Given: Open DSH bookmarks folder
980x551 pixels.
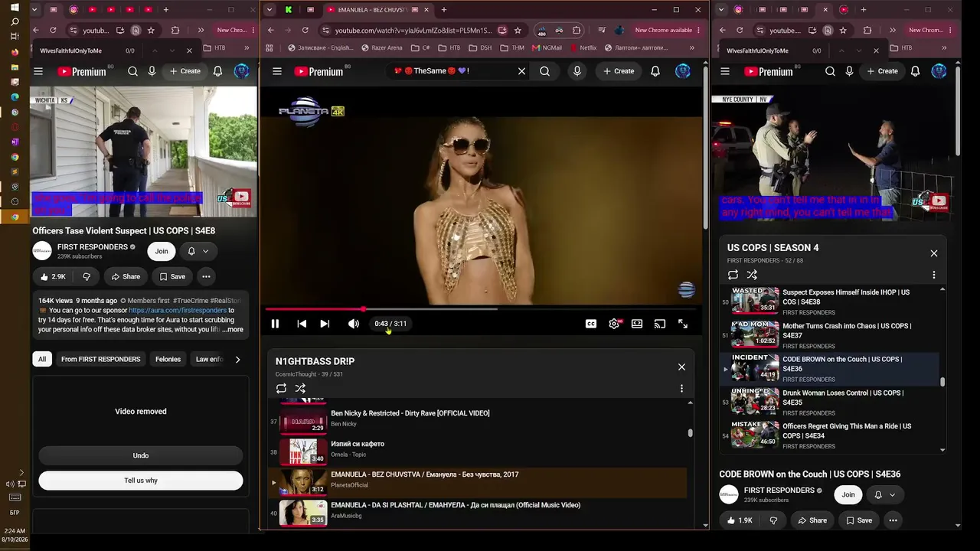Looking at the screenshot, I should (480, 47).
